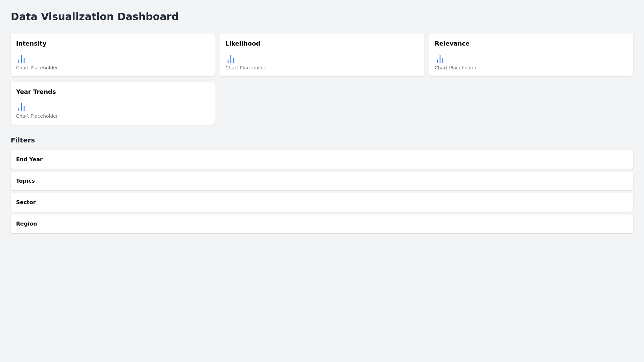Open the Sector filter row
The height and width of the screenshot is (362, 644).
(322, 202)
